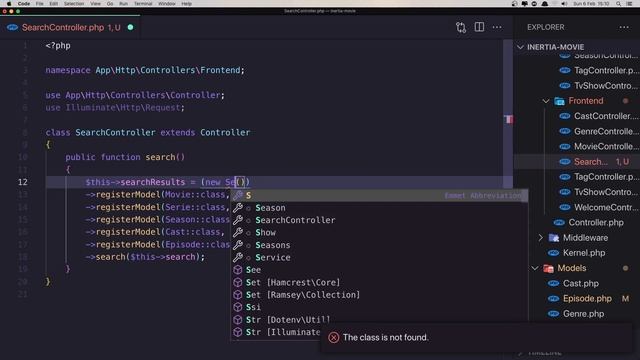The width and height of the screenshot is (640, 360).
Task: Open Explorer panel more actions
Action: click(x=624, y=27)
